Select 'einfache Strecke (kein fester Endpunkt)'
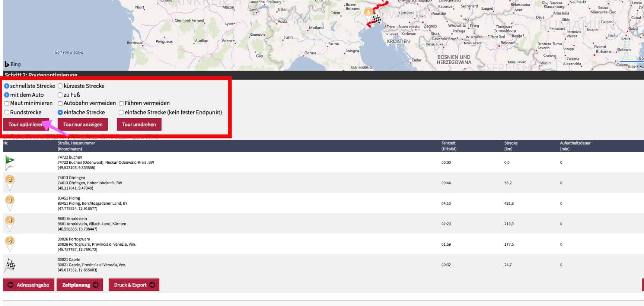 pyautogui.click(x=121, y=112)
